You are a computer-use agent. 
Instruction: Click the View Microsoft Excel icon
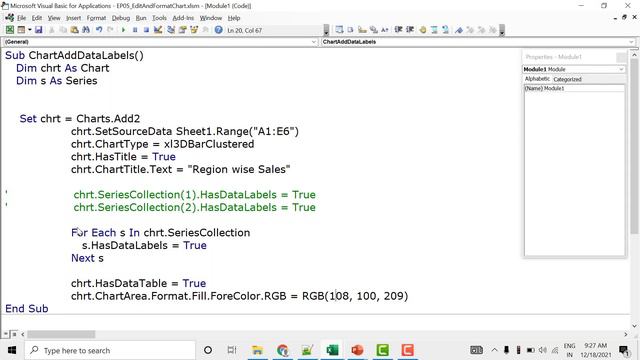point(9,30)
